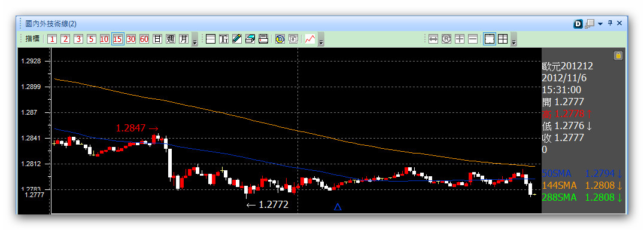The height and width of the screenshot is (230, 644).
Task: Select the pencil drawing tool
Action: (x=237, y=39)
